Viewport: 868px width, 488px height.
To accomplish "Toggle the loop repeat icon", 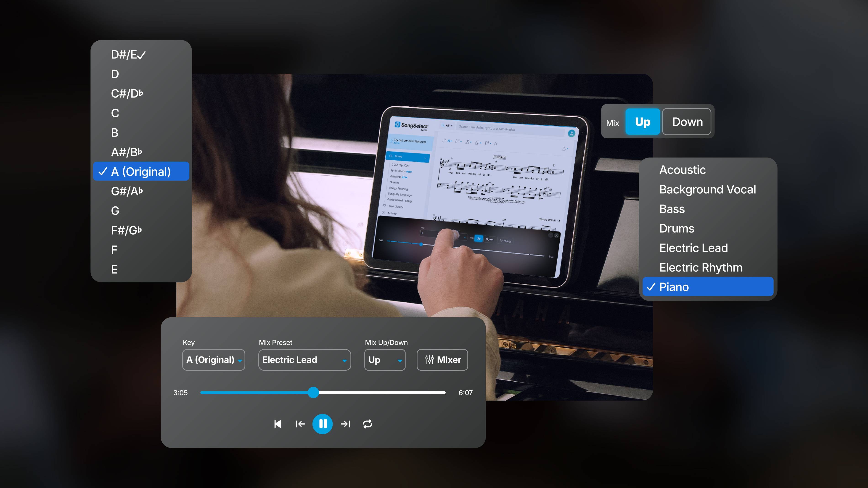I will click(367, 424).
